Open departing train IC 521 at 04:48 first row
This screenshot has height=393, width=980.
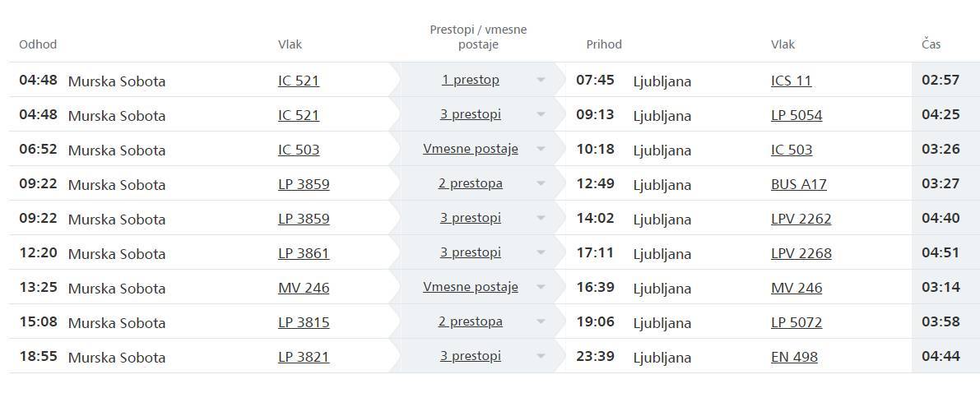point(299,81)
